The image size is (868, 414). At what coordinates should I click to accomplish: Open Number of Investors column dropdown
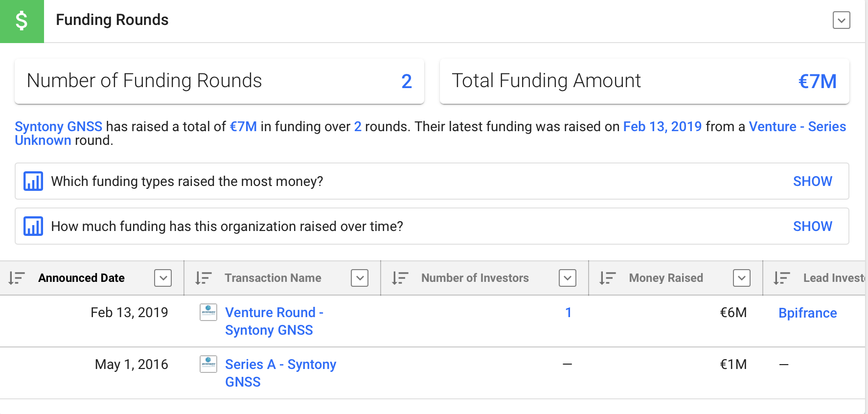click(568, 278)
